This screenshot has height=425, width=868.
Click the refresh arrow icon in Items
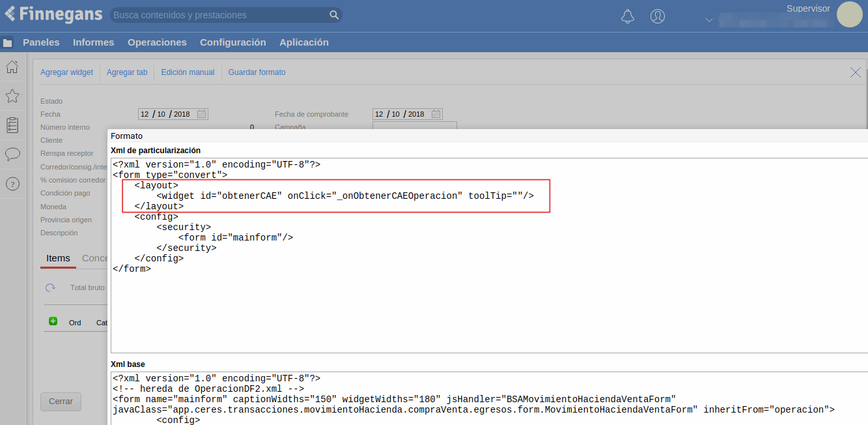click(x=50, y=287)
